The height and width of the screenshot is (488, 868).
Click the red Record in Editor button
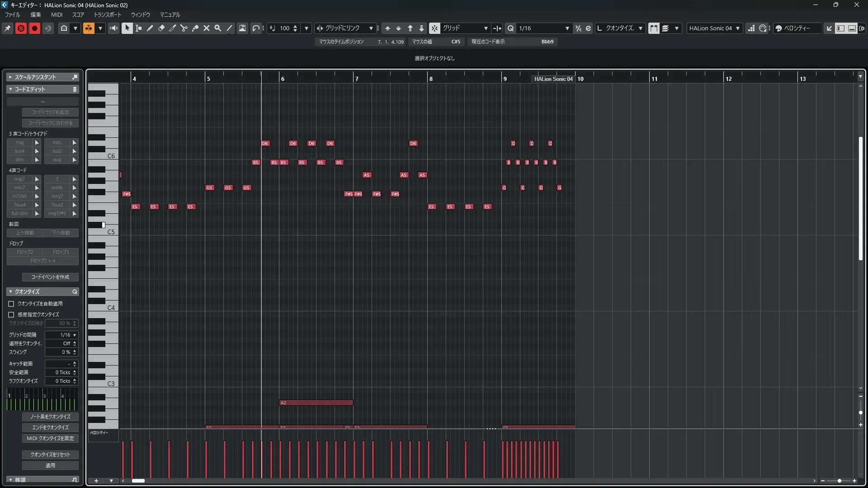click(34, 28)
